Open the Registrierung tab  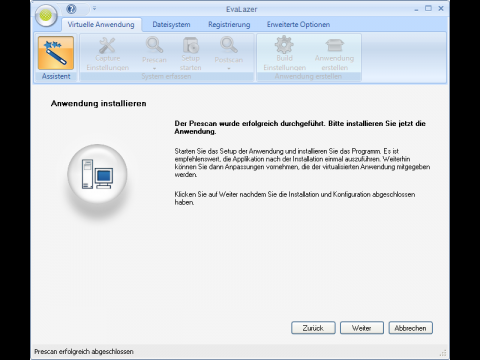[x=229, y=25]
